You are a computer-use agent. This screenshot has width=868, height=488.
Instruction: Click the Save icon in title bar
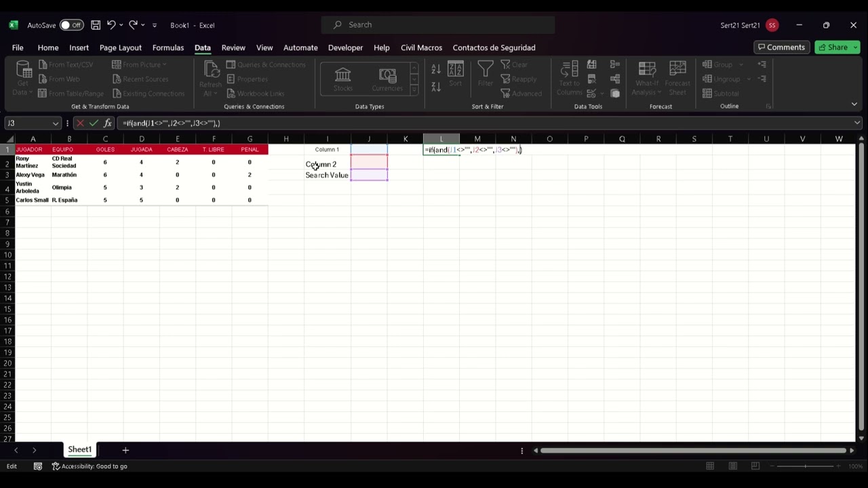pyautogui.click(x=96, y=25)
